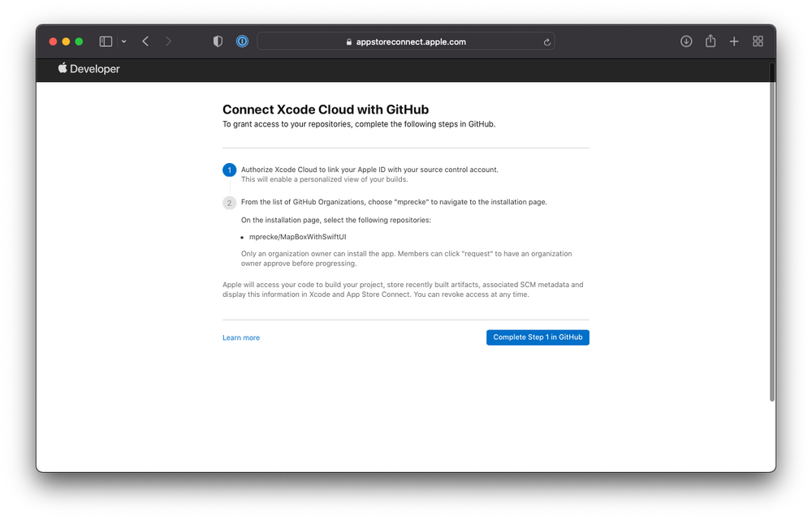Viewport: 812px width, 520px height.
Task: Click the step 1 circle indicator
Action: pos(230,170)
